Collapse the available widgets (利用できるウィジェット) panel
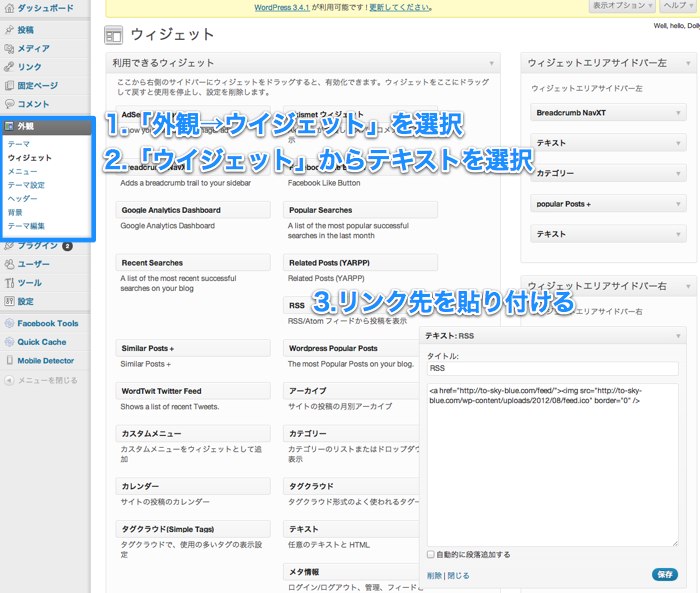This screenshot has width=700, height=593. pyautogui.click(x=491, y=63)
